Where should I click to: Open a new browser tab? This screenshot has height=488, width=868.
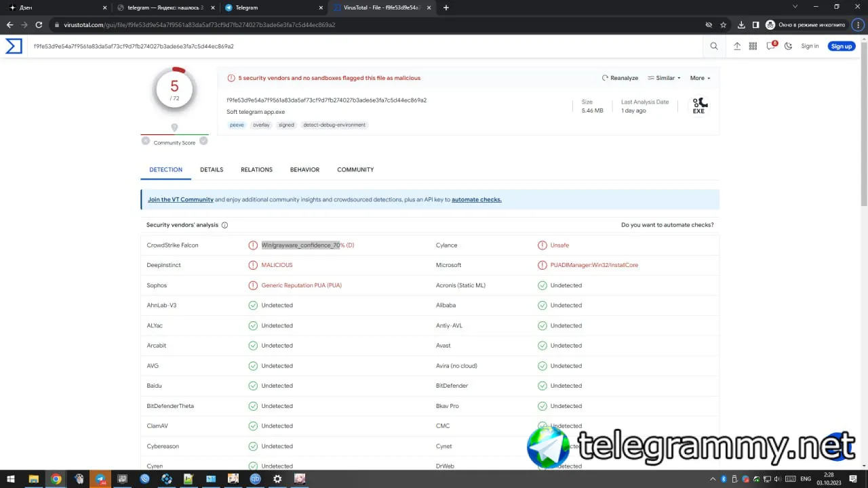446,7
